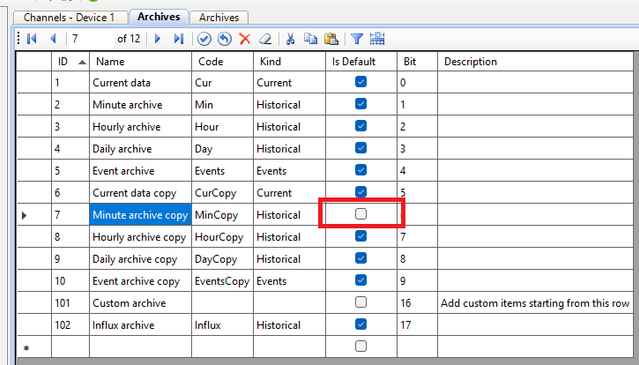The image size is (639, 365).
Task: Uncheck Is Default for Current data
Action: click(361, 82)
